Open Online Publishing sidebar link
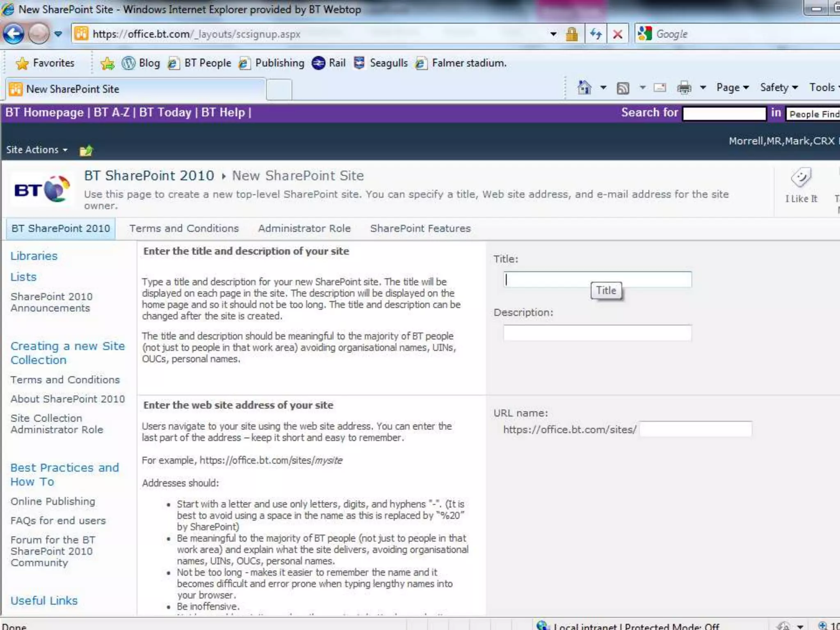Viewport: 840px width, 630px height. [x=53, y=501]
